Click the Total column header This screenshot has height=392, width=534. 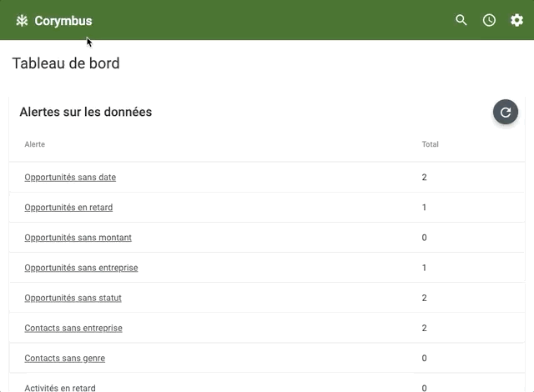click(431, 144)
